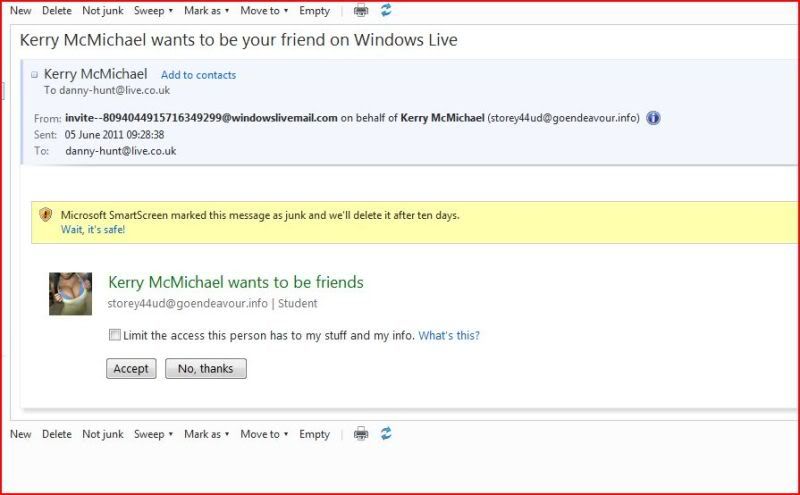800x495 pixels.
Task: Open the Move to dropdown in top toolbar
Action: [264, 11]
